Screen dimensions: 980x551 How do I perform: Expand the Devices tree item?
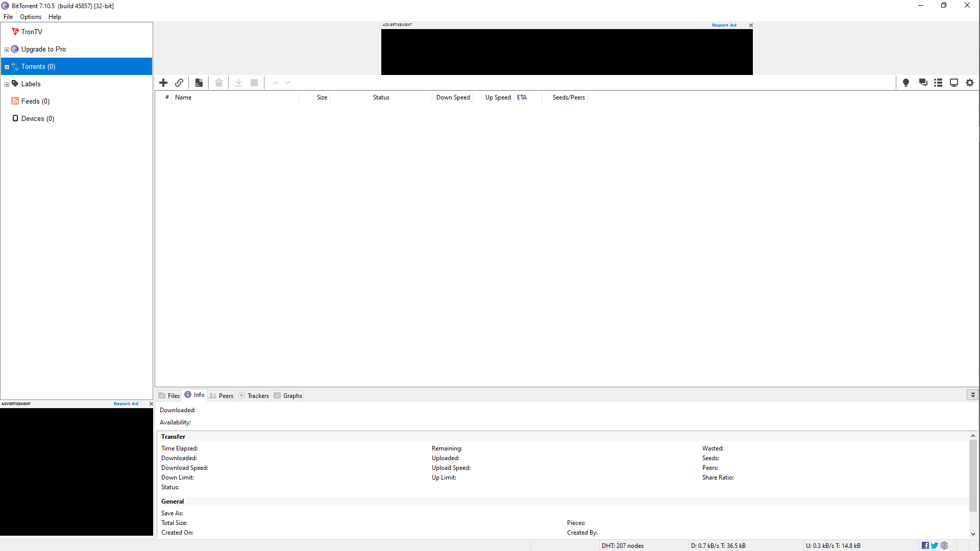coord(7,118)
